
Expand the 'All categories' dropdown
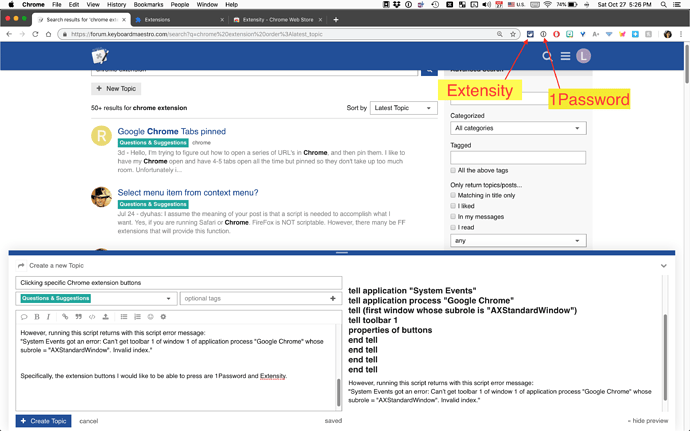pyautogui.click(x=518, y=128)
